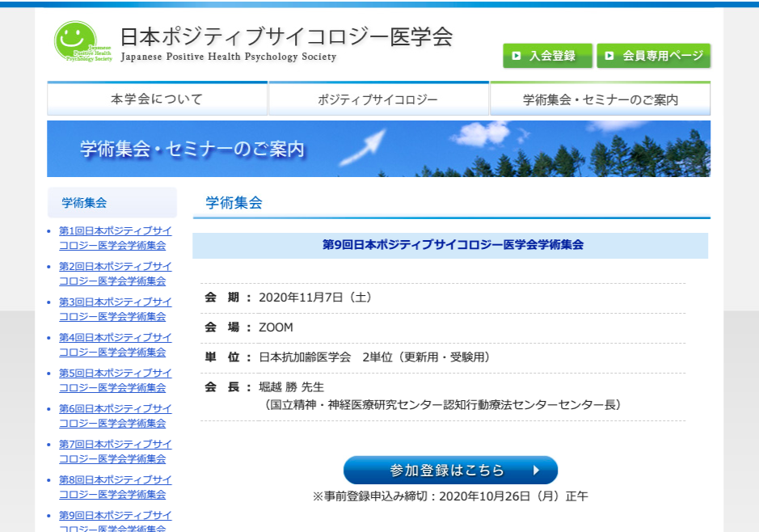Image resolution: width=759 pixels, height=532 pixels.
Task: Open 第6回日本ポジティブサイコロジー医学会学術集会 link
Action: (116, 416)
